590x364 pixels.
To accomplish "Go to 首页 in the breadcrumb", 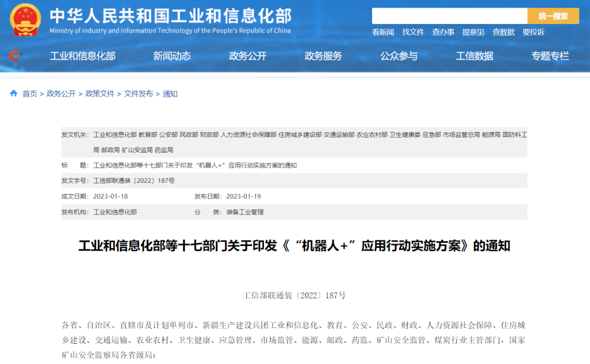I will [29, 94].
